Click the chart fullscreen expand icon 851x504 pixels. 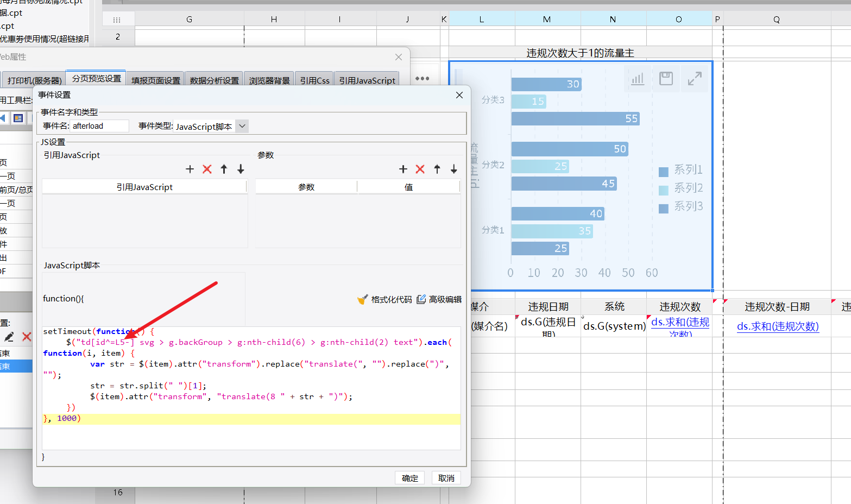tap(695, 79)
